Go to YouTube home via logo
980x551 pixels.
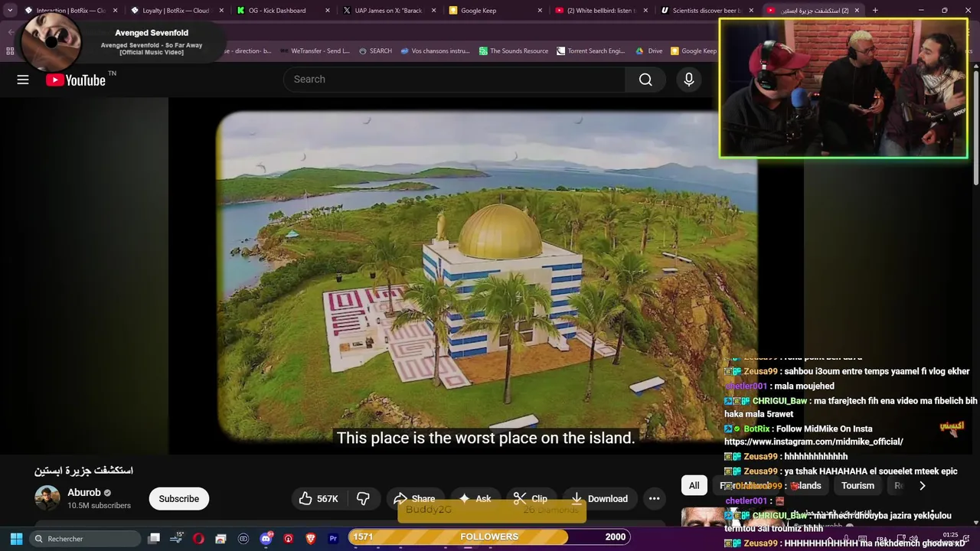coord(76,80)
